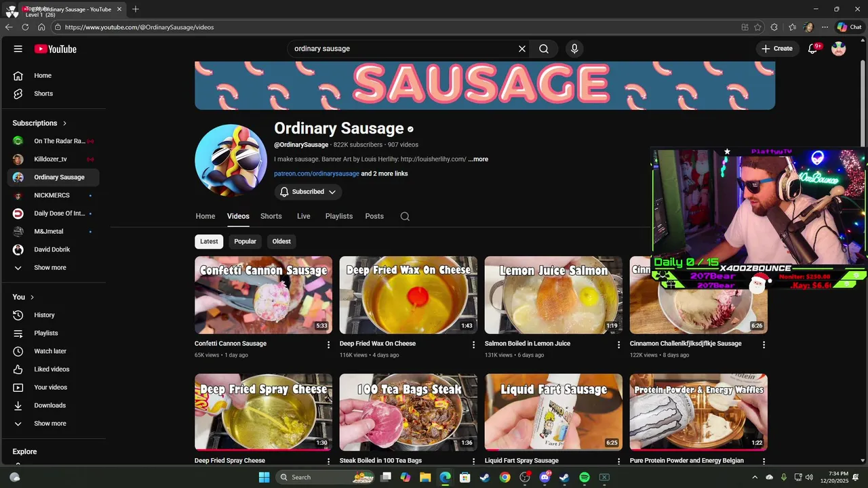Switch to the channel Home tab
This screenshot has width=868, height=488.
click(205, 216)
